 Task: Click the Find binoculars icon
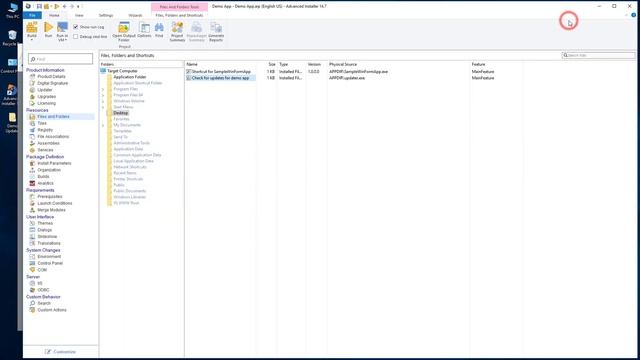tap(159, 28)
